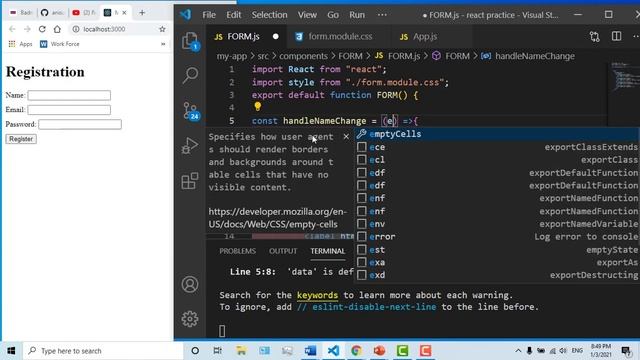Screen dimensions: 640x360
Task: Select the ece exportClassExtends snippet
Action: click(497, 147)
